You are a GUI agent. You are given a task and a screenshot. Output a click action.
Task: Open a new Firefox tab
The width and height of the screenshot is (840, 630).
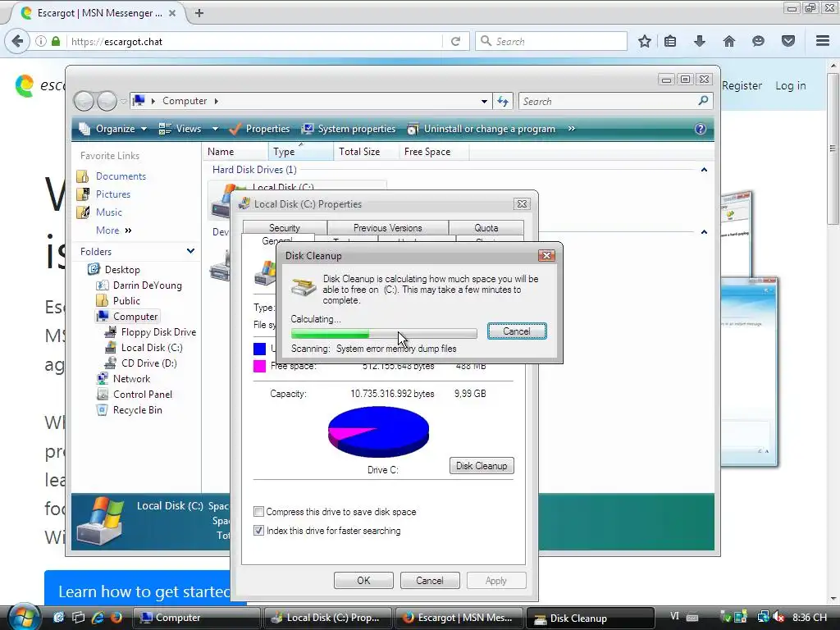click(x=199, y=13)
